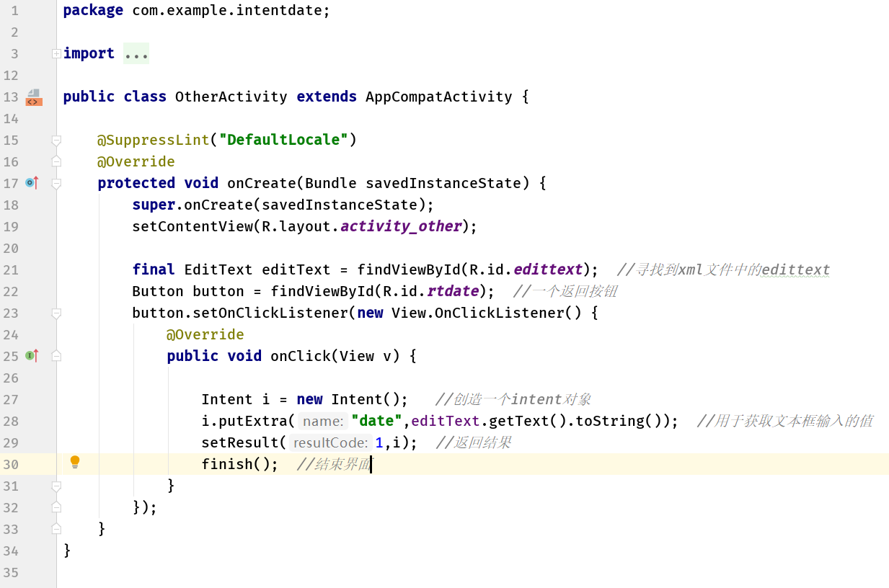Click line number 27 in the gutter

pyautogui.click(x=11, y=399)
